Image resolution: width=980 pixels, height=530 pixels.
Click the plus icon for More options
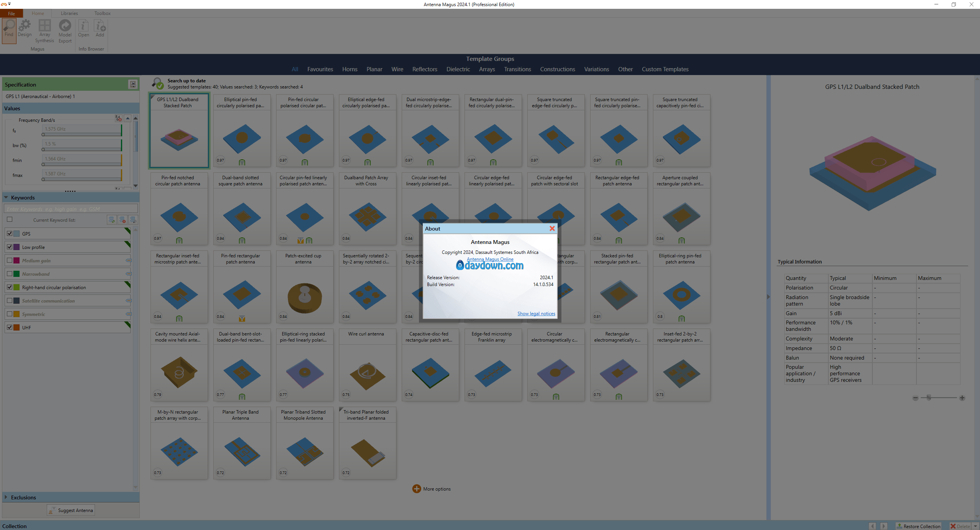[416, 489]
